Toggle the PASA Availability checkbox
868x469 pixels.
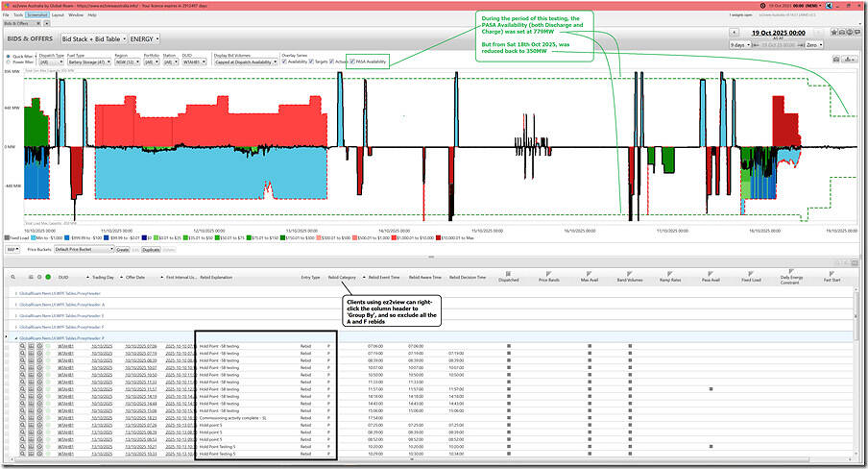352,62
